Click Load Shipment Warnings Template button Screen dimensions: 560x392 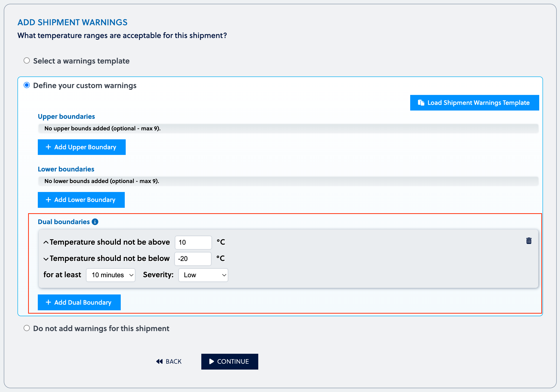(x=474, y=103)
